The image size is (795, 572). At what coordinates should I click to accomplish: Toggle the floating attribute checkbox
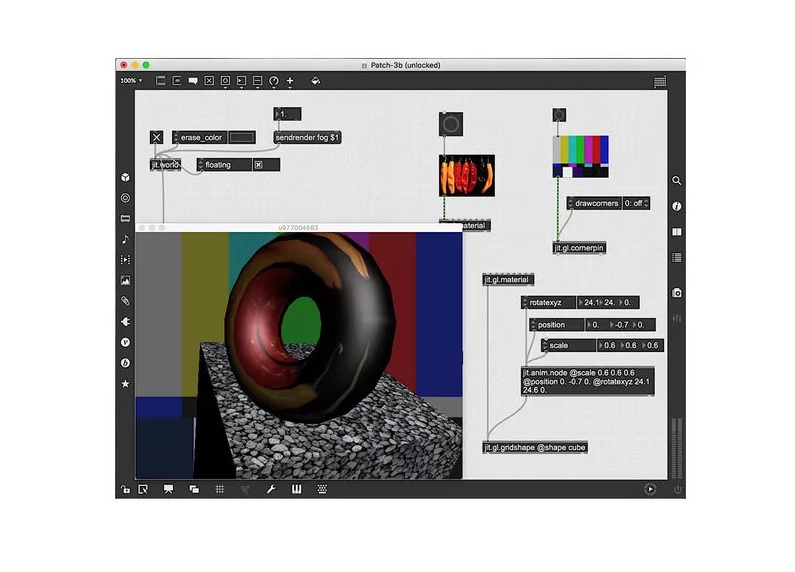point(259,165)
